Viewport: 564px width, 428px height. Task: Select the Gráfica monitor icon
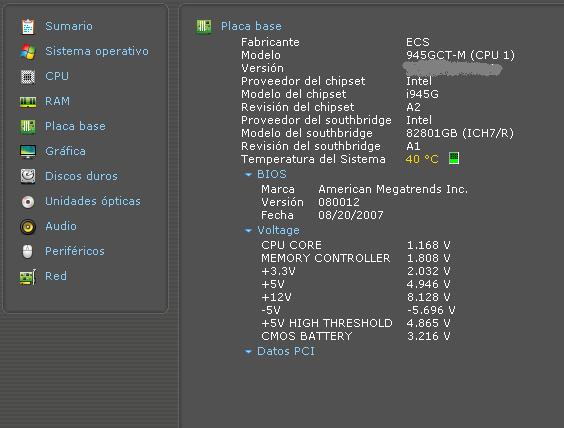click(x=28, y=151)
